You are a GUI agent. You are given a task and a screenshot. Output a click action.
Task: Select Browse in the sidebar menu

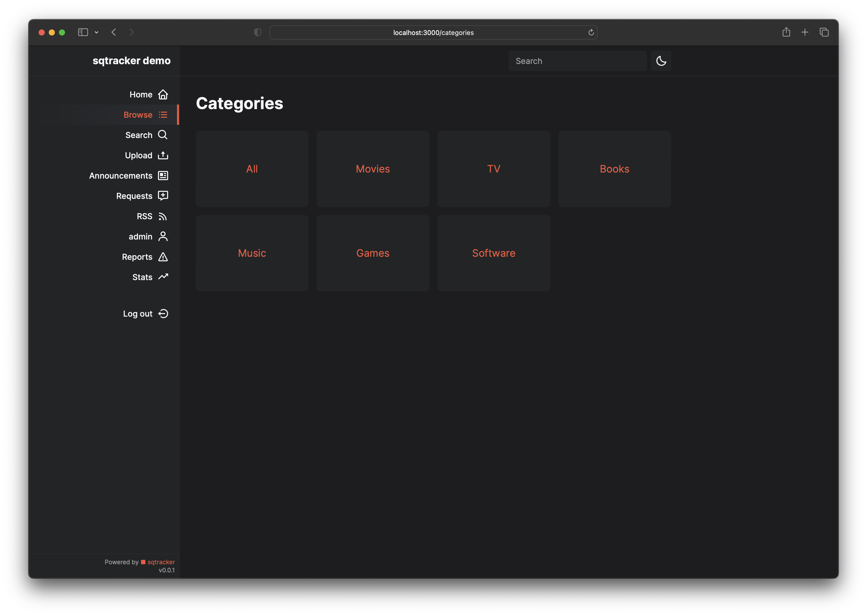138,115
